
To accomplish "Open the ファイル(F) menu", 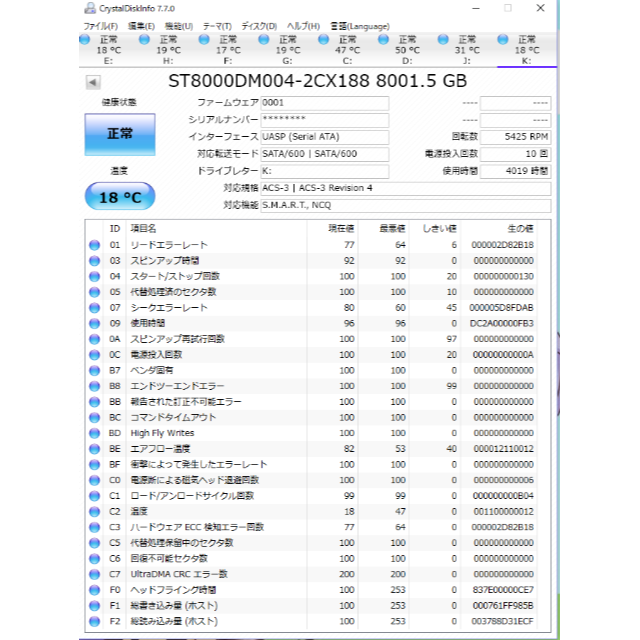I will tap(101, 27).
